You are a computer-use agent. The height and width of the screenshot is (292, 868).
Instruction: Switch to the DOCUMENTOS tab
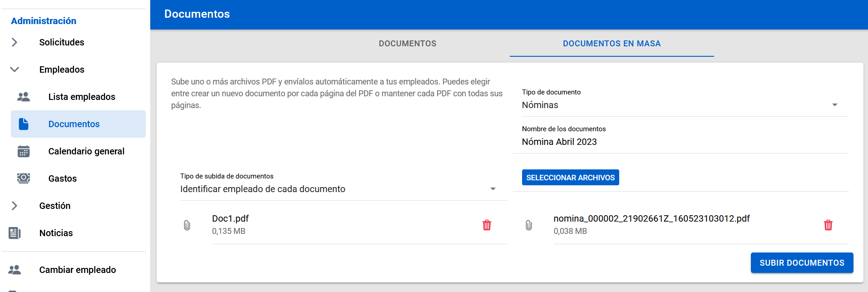407,44
